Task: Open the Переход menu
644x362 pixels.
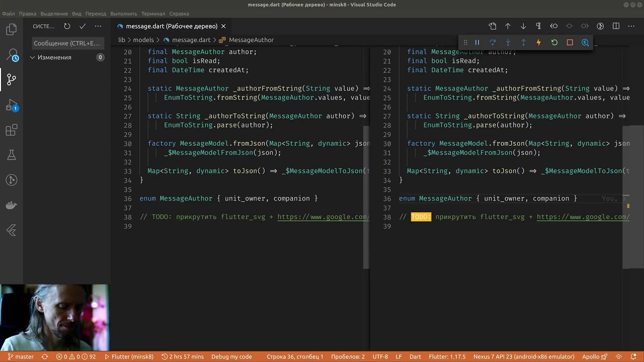Action: (96, 14)
